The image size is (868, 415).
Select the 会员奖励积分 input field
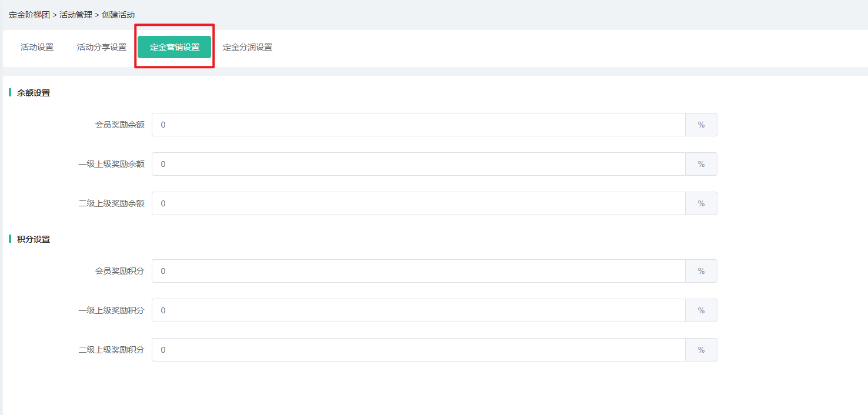click(419, 271)
